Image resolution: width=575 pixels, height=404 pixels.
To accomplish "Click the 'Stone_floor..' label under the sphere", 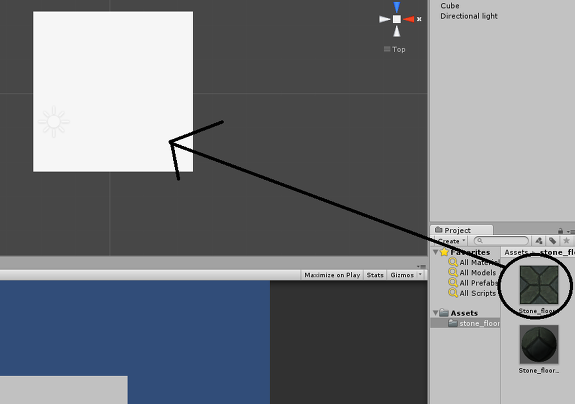I will tap(539, 371).
